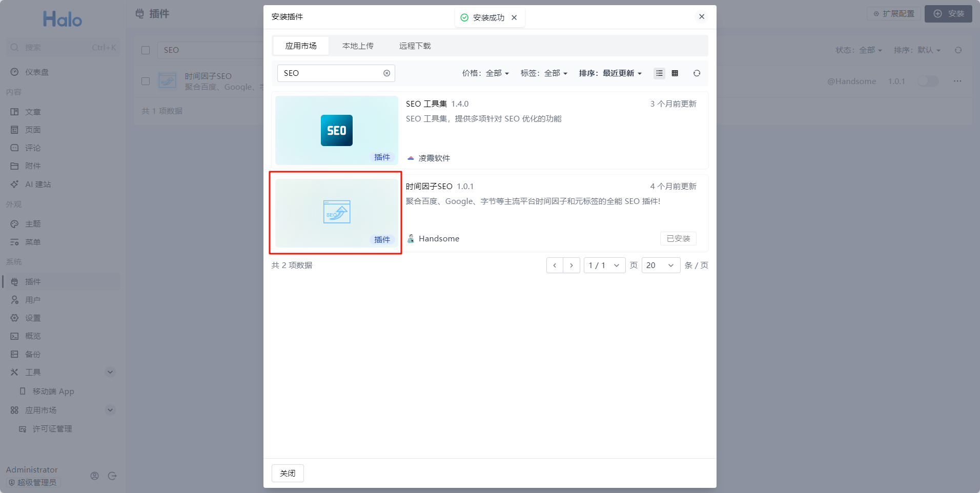980x493 pixels.
Task: Click the 超级管理员 role badge
Action: tap(33, 483)
